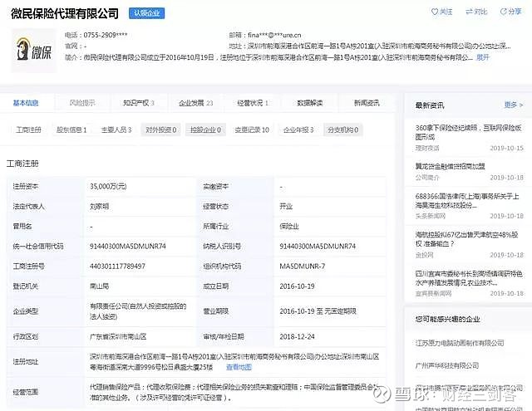This screenshot has height=411, width=532.
Task: Click the review date 2018-12-24
Action: pyautogui.click(x=297, y=337)
